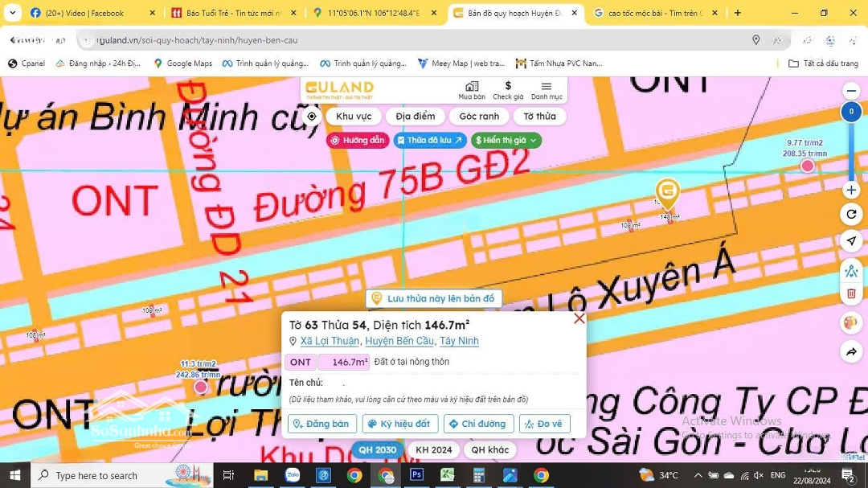Switch to QH 2030 planning layer

[377, 449]
